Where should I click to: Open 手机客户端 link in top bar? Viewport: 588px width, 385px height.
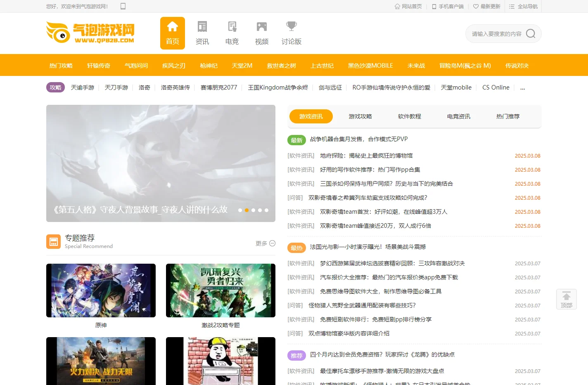pos(448,7)
